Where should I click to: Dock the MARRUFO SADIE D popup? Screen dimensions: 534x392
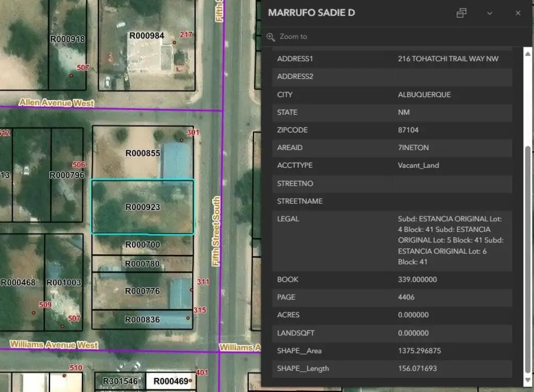[461, 13]
